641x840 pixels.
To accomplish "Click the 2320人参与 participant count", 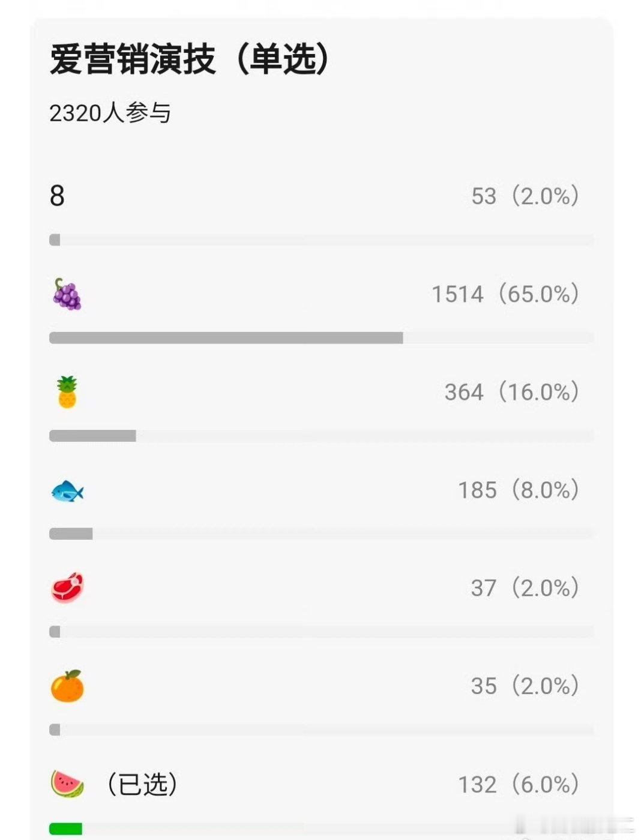I will click(x=110, y=113).
